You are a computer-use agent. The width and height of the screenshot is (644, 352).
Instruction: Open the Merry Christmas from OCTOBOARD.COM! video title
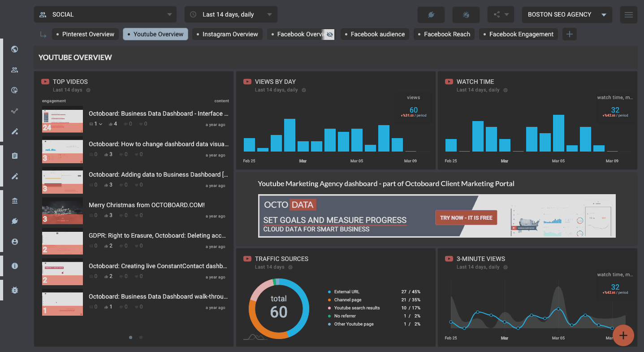click(x=147, y=205)
